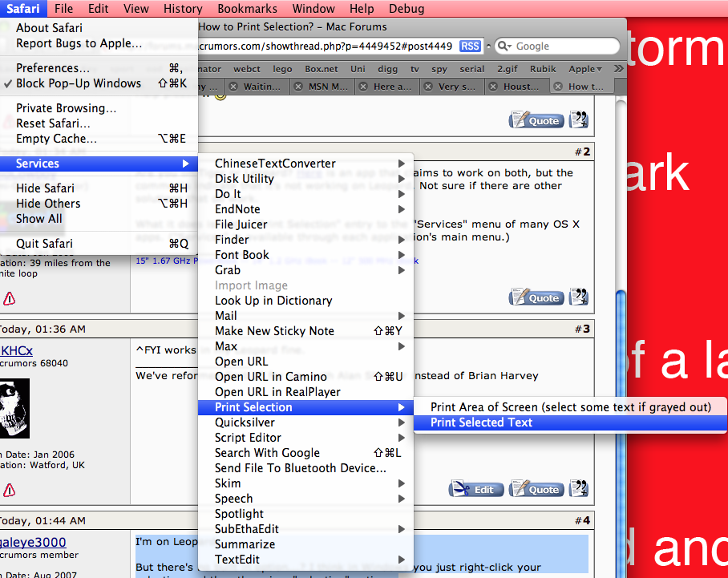The height and width of the screenshot is (578, 728).
Task: Click the address bar URL
Action: tap(326, 46)
